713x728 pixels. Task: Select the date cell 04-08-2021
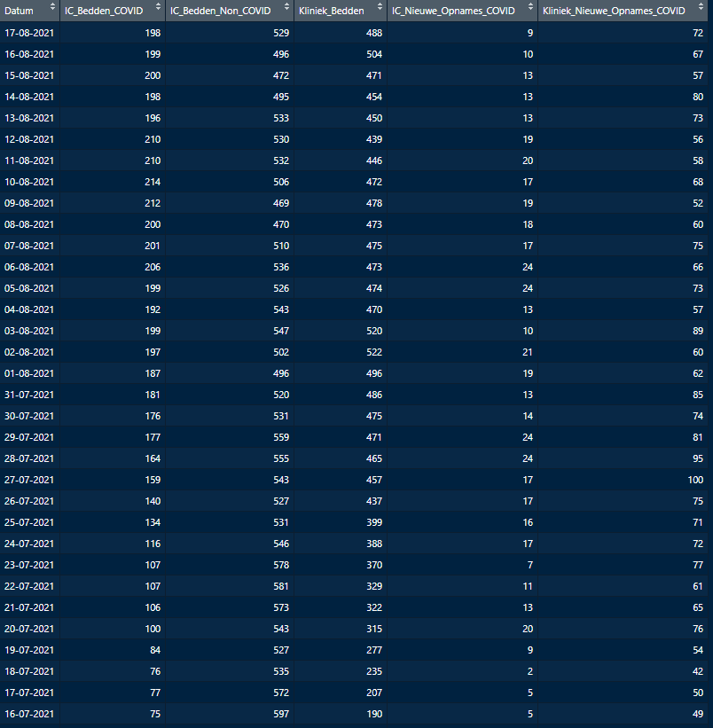coord(29,309)
